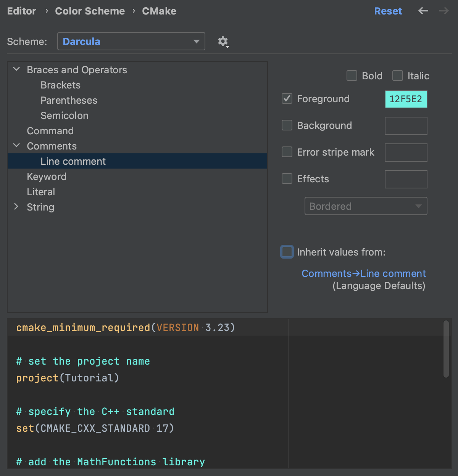Click the Foreground color swatch 12F5E2

(x=406, y=99)
